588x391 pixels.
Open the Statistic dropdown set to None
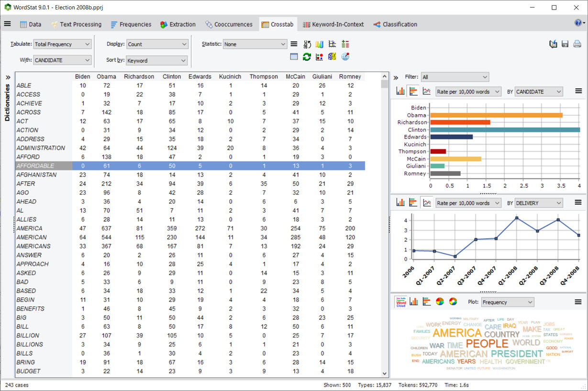255,44
